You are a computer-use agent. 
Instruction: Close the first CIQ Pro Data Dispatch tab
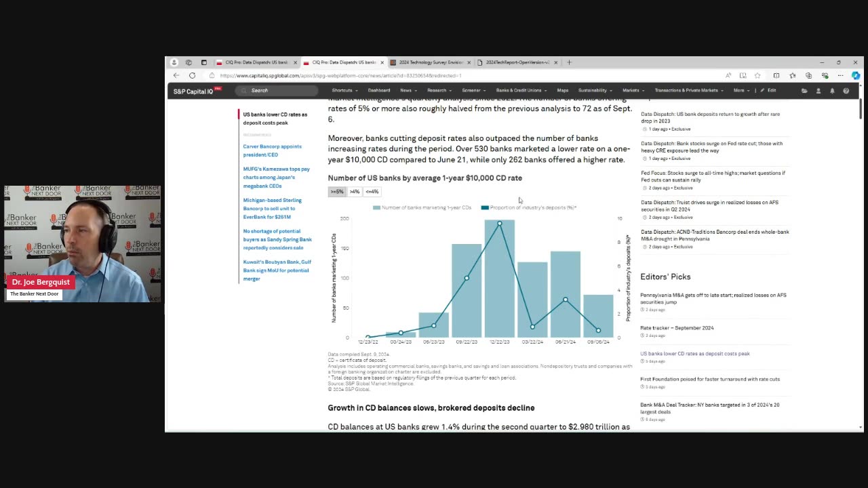[x=295, y=62]
